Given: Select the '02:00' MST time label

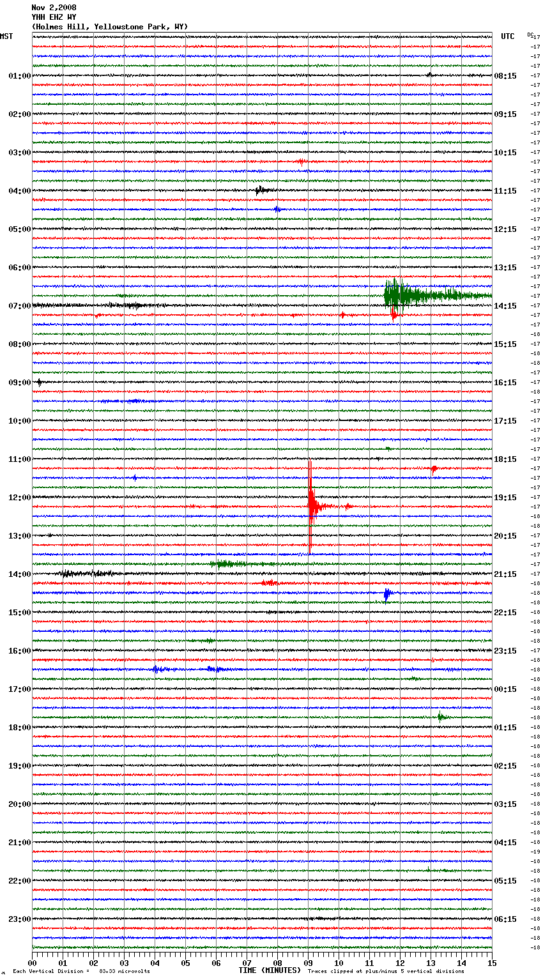Looking at the screenshot, I should pos(20,114).
